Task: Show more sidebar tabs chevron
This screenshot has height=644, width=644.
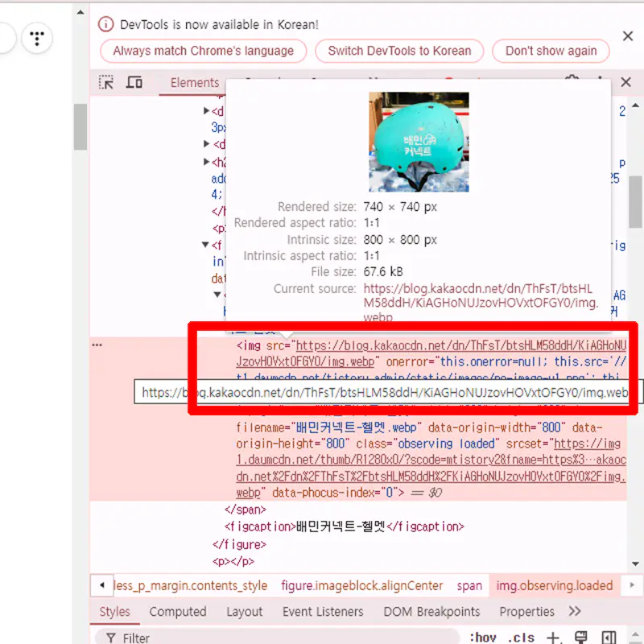Action: click(575, 611)
